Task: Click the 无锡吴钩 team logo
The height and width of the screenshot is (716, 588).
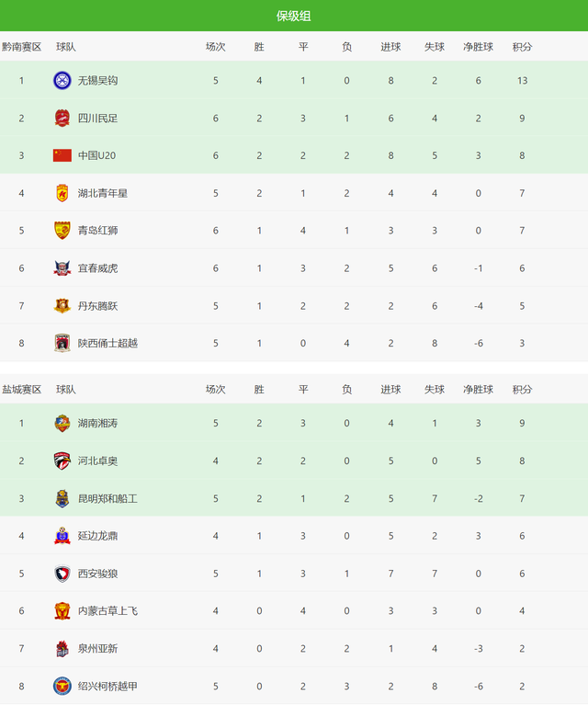Action: pyautogui.click(x=62, y=80)
